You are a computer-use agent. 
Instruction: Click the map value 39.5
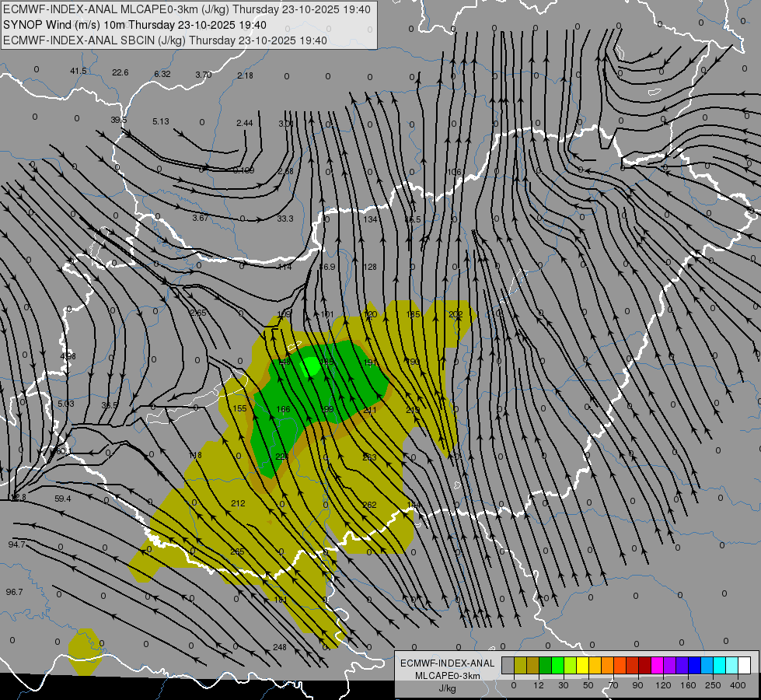tap(118, 120)
